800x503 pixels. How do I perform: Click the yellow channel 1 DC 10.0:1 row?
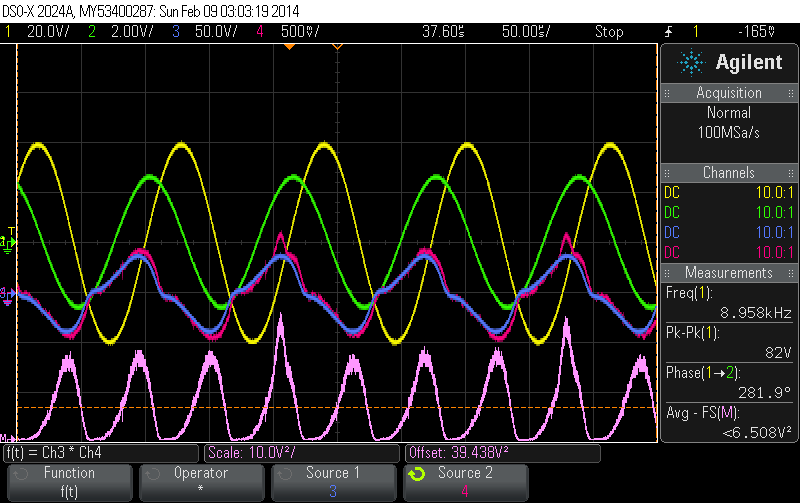tap(729, 192)
